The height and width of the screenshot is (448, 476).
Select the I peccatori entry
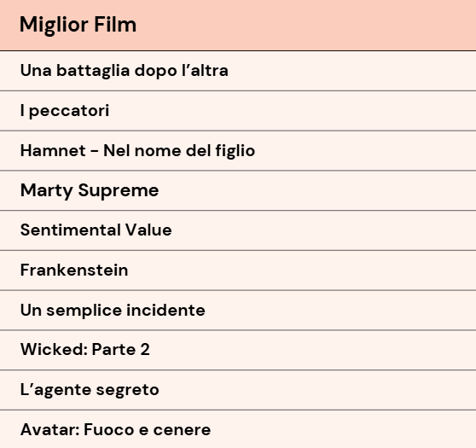pos(238,111)
